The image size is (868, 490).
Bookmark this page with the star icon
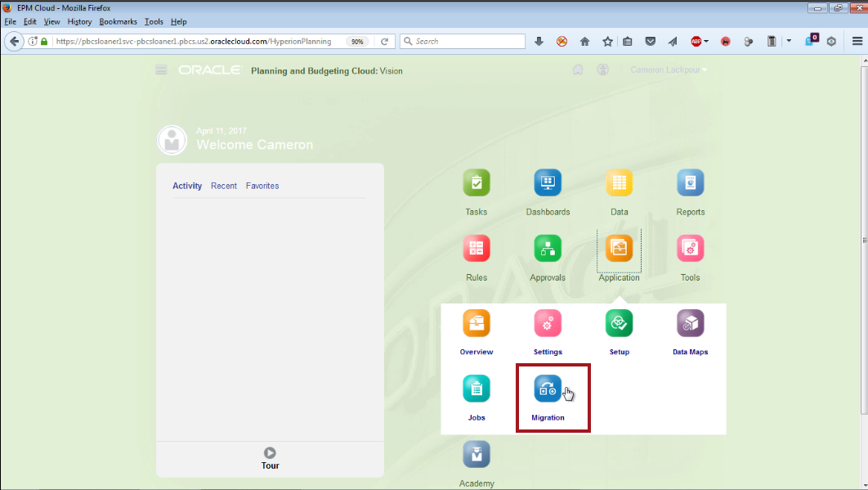click(x=608, y=42)
